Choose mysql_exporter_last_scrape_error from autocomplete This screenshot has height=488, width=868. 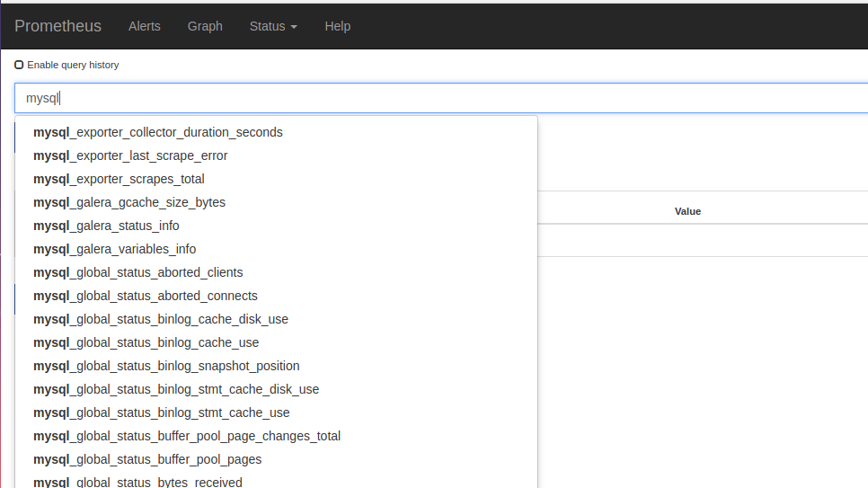pyautogui.click(x=130, y=155)
